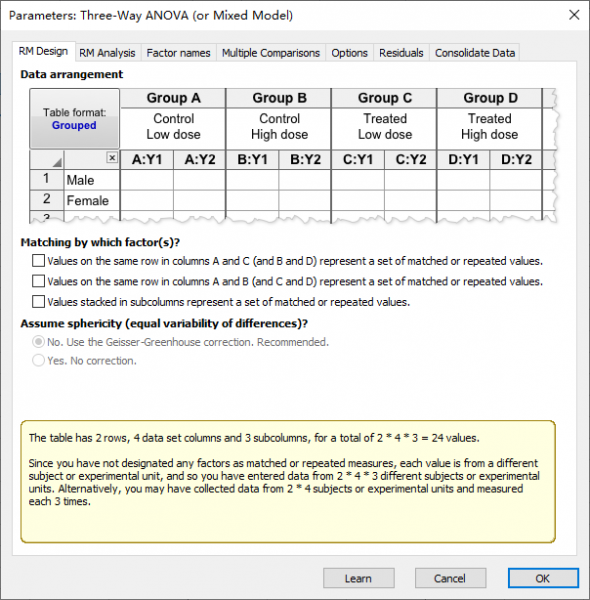Viewport: 590px width, 600px height.
Task: Click the A:Y1 subcolumn header
Action: pyautogui.click(x=147, y=160)
